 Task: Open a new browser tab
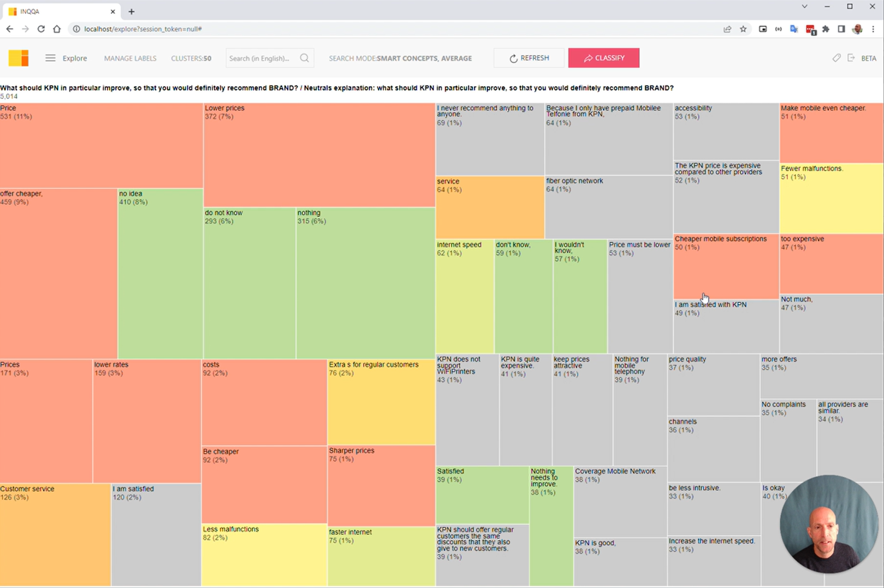point(132,11)
